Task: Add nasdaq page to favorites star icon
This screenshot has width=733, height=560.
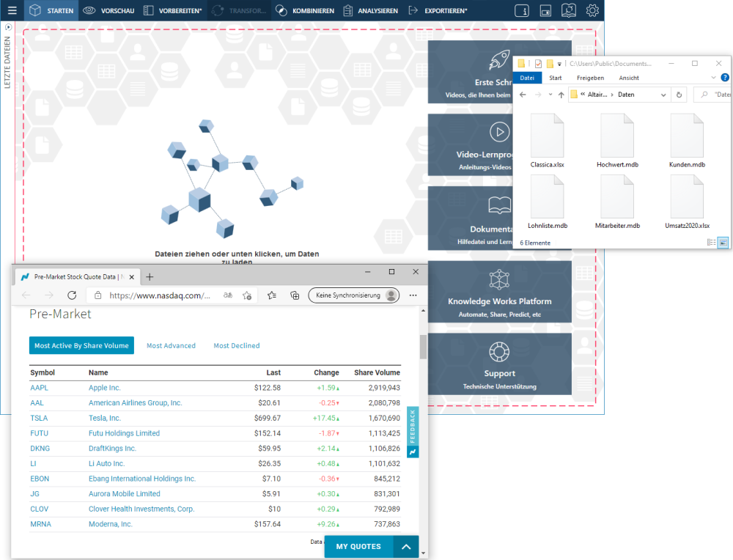Action: (x=271, y=295)
